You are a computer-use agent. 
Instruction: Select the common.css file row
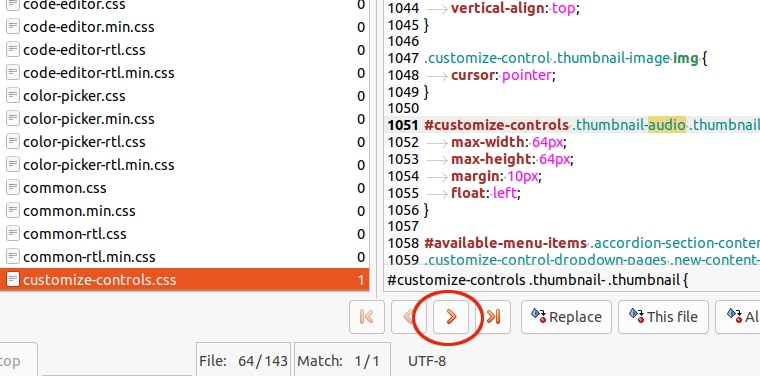point(184,188)
